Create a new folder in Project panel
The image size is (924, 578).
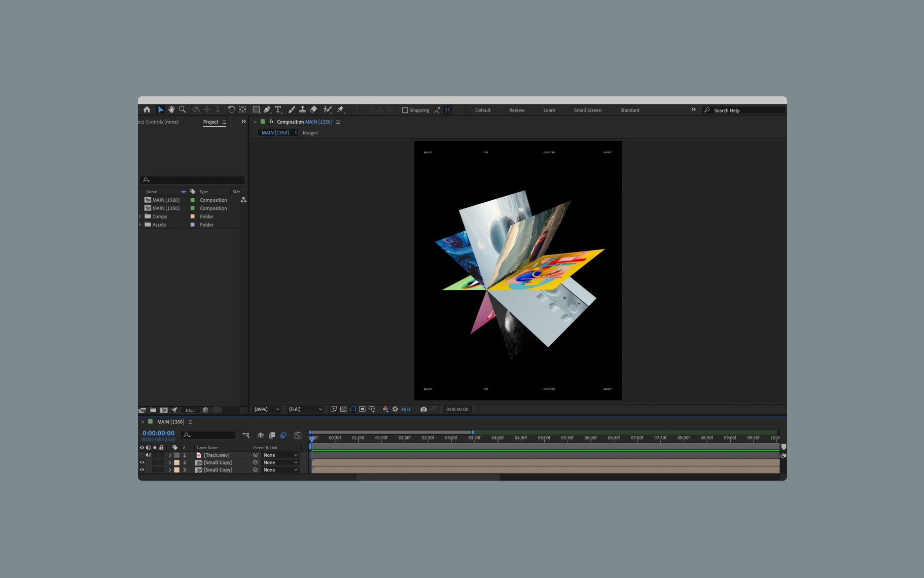tap(153, 410)
